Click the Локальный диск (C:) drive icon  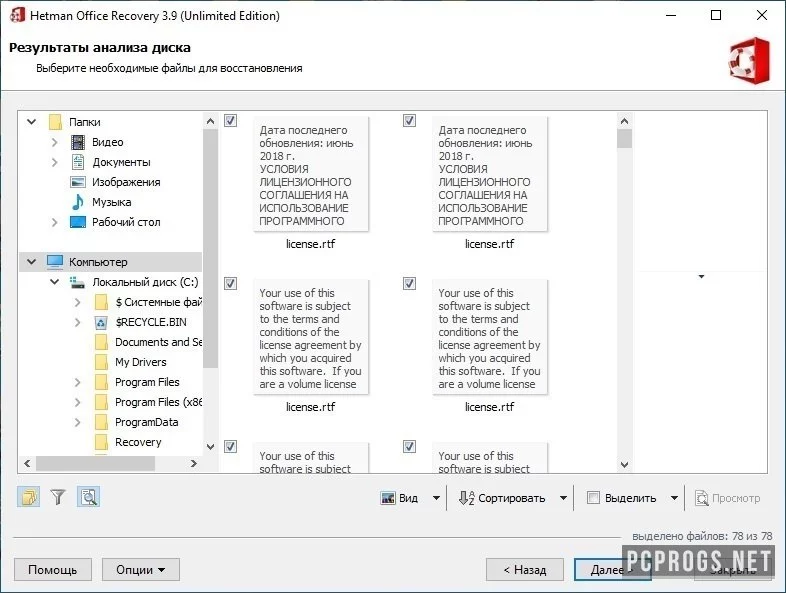click(77, 282)
